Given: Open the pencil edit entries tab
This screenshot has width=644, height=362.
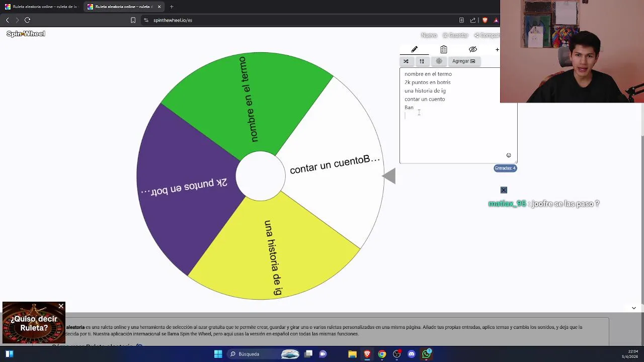Looking at the screenshot, I should pyautogui.click(x=415, y=49).
